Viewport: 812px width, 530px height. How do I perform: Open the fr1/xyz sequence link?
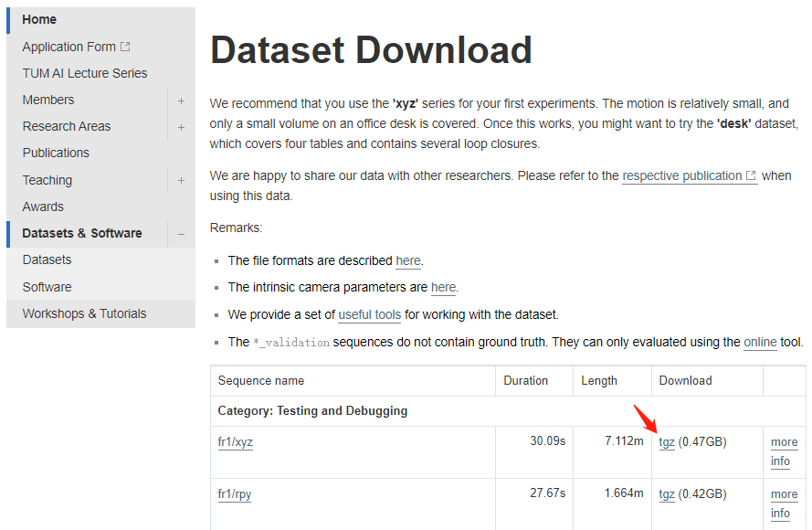point(235,442)
